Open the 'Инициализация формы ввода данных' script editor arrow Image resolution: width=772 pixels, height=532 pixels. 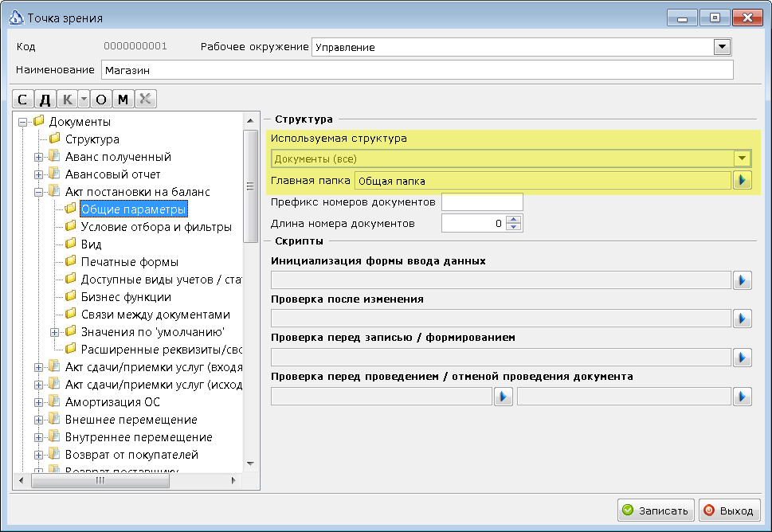pyautogui.click(x=743, y=280)
